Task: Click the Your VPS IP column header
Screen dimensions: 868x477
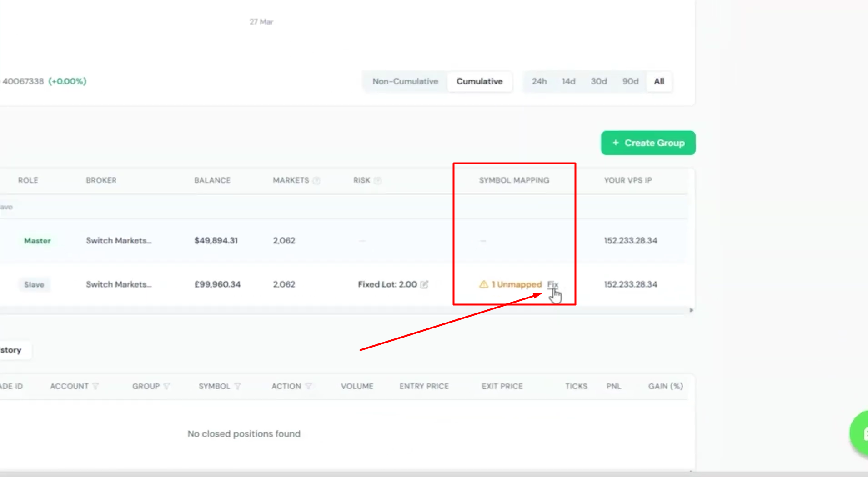Action: (628, 180)
